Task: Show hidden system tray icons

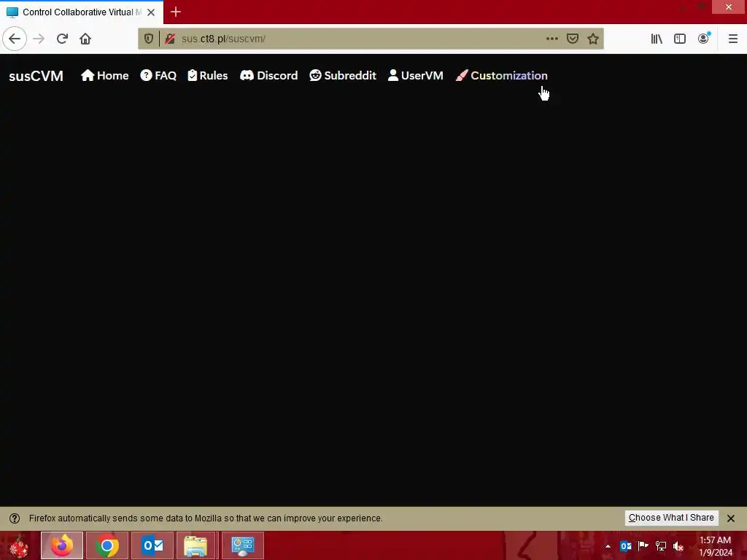Action: (608, 546)
